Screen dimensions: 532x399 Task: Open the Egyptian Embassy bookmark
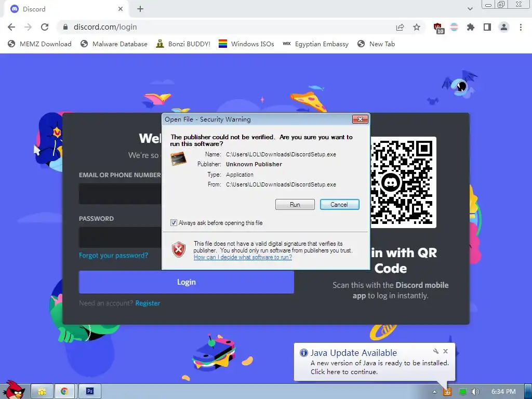tap(315, 44)
